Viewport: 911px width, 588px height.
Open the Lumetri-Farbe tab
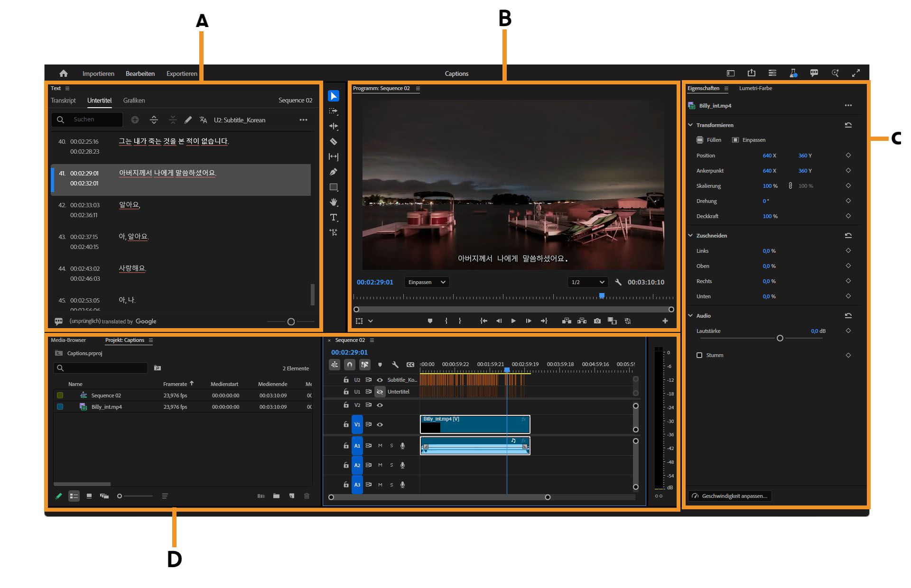click(x=755, y=88)
